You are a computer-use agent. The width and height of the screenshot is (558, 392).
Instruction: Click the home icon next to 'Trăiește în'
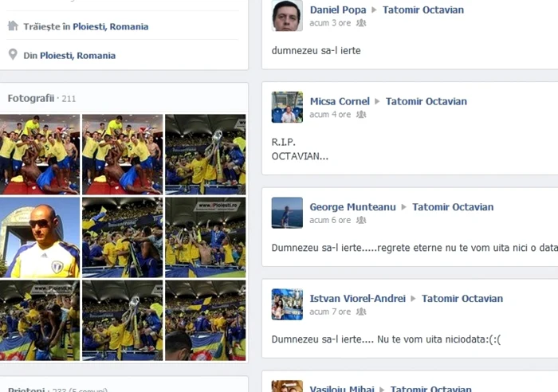13,26
